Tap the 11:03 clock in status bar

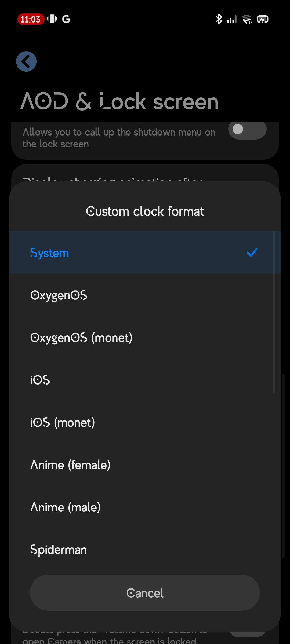30,19
